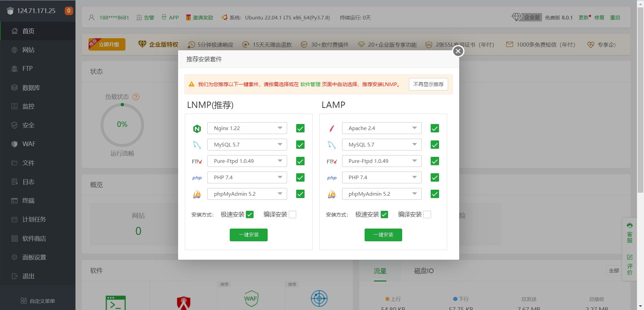Click 一键安装 button for LNMP

(x=249, y=235)
